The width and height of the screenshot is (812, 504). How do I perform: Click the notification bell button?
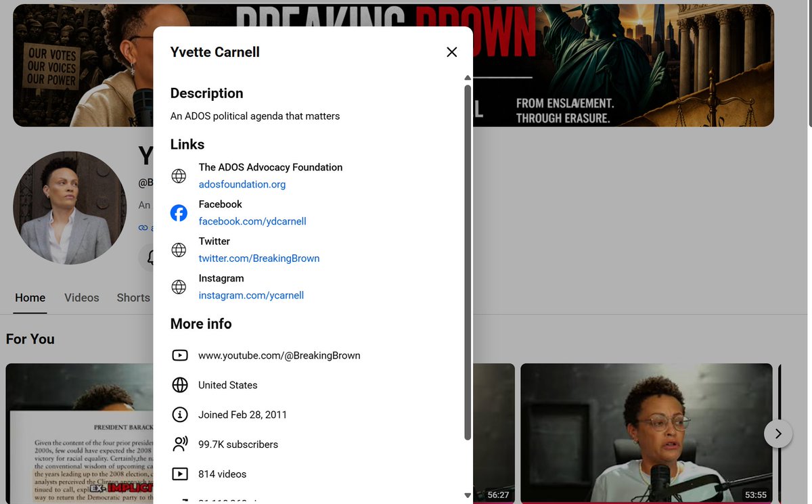[x=148, y=258]
